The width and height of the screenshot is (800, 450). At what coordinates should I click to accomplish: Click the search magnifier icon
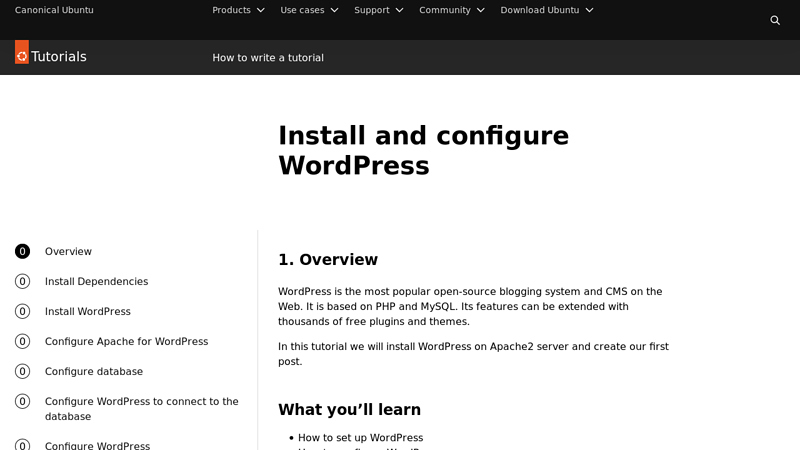point(774,20)
